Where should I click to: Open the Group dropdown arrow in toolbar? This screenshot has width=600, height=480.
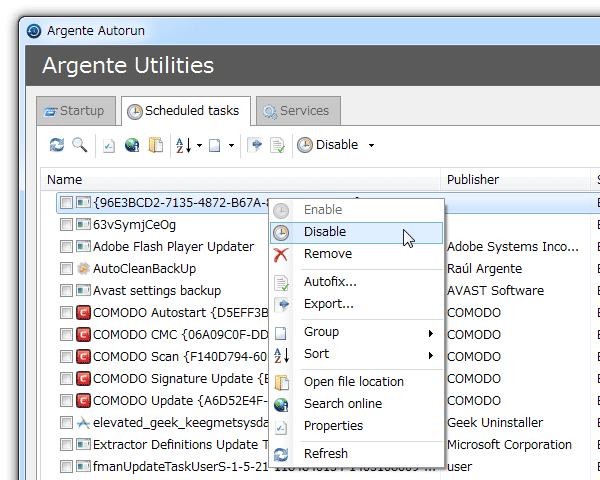click(231, 145)
